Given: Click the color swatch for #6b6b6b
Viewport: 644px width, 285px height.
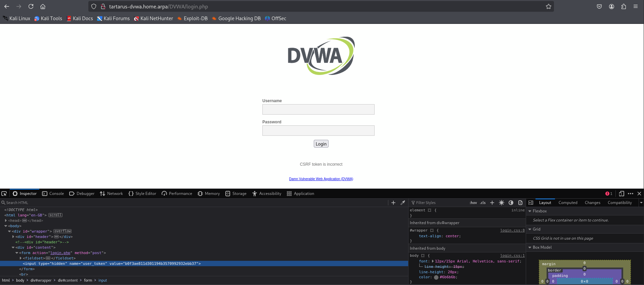Looking at the screenshot, I should coord(436,277).
